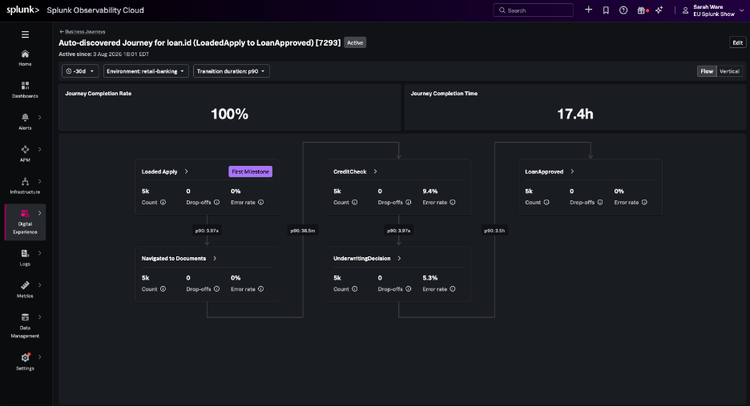Open the Sarah Ware account menu
This screenshot has width=750, height=407.
713,11
